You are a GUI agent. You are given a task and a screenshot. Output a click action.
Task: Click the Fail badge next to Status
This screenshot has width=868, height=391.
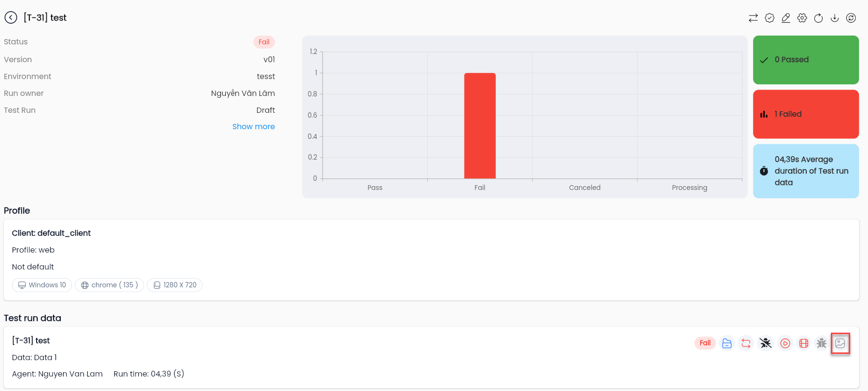click(264, 42)
